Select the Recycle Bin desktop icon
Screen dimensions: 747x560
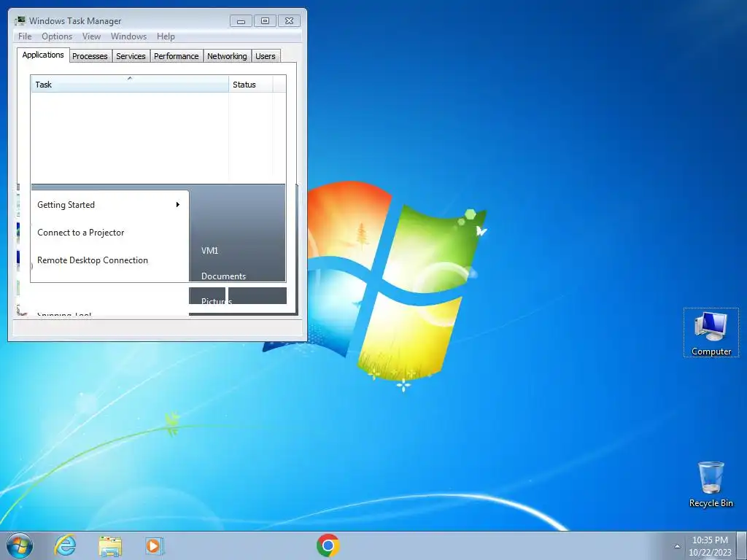coord(711,484)
